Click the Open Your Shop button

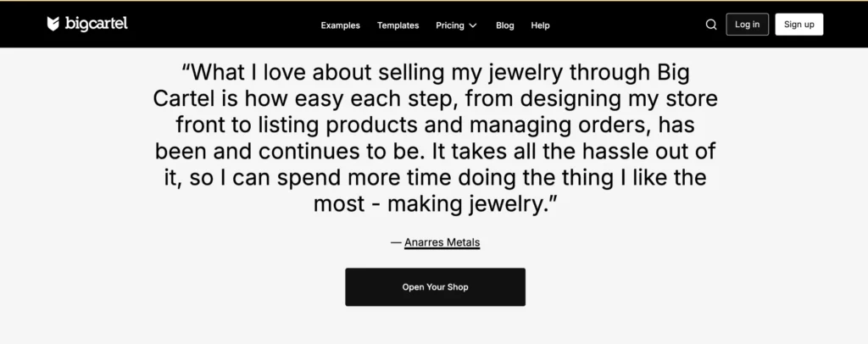(x=435, y=287)
